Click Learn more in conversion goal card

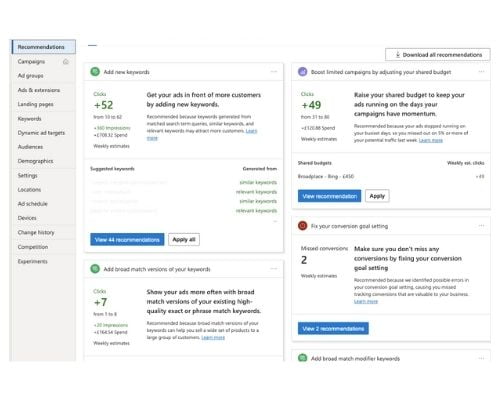pyautogui.click(x=366, y=301)
